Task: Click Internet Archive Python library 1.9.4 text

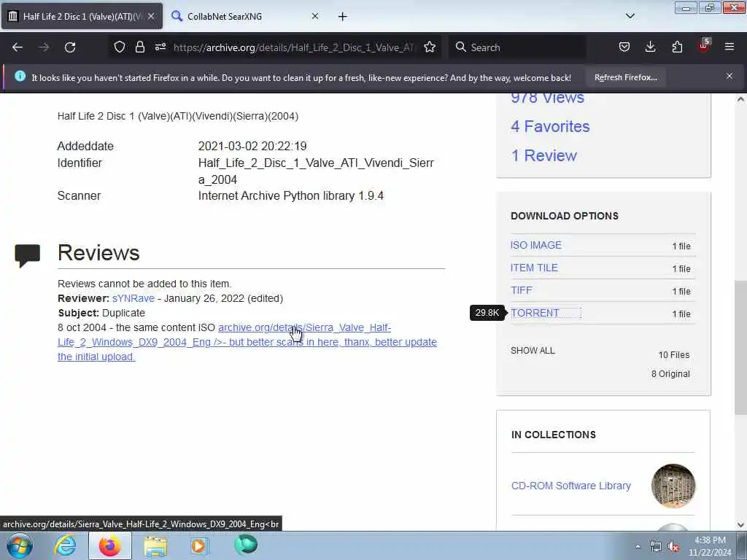Action: click(x=291, y=195)
